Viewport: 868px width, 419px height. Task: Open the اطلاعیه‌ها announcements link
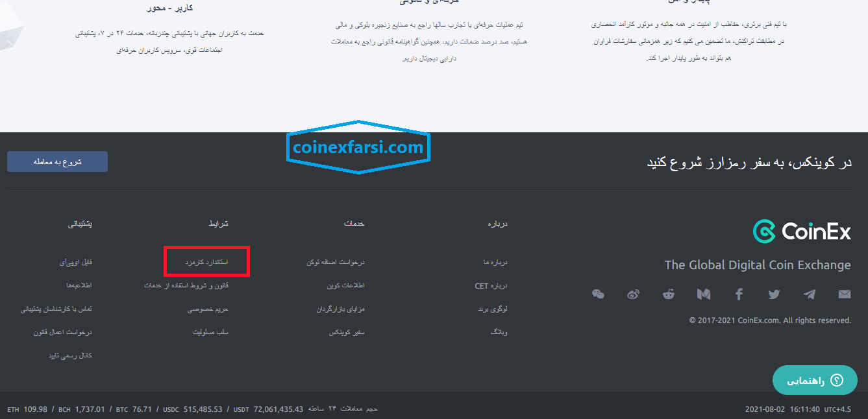[79, 285]
